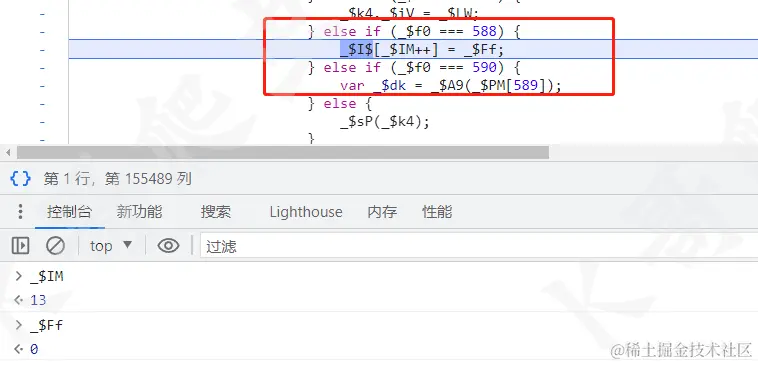Open the 搜索 tab
The height and width of the screenshot is (365, 758).
tap(216, 212)
